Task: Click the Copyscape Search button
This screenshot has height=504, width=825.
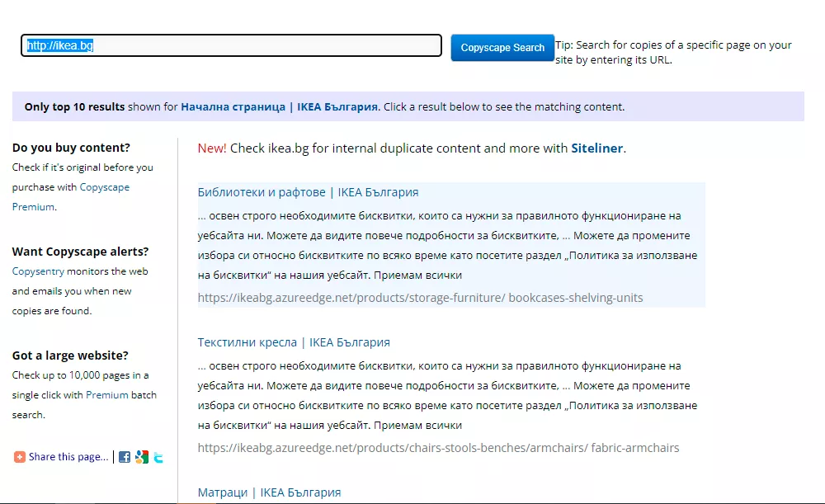Action: (502, 47)
